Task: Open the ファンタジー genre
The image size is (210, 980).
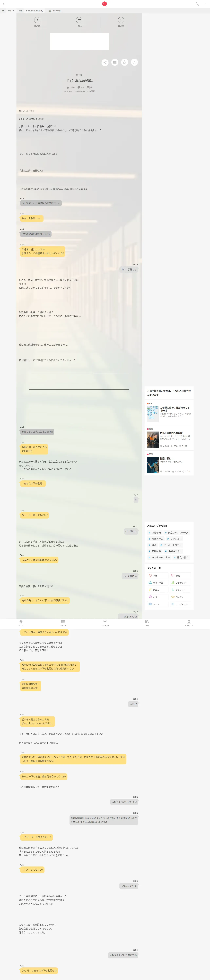Action: [180, 583]
